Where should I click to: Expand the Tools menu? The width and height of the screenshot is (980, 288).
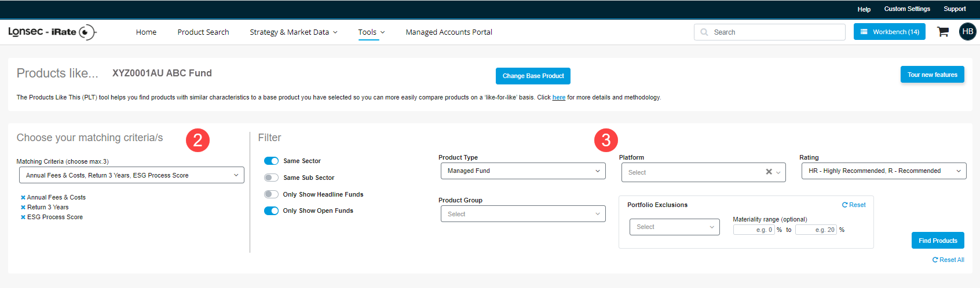click(x=371, y=32)
